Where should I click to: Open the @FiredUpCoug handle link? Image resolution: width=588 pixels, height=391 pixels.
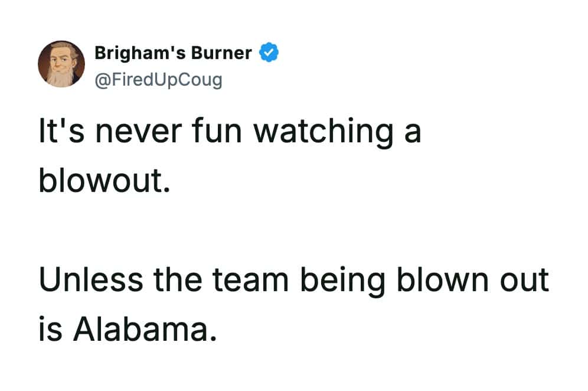click(x=158, y=79)
